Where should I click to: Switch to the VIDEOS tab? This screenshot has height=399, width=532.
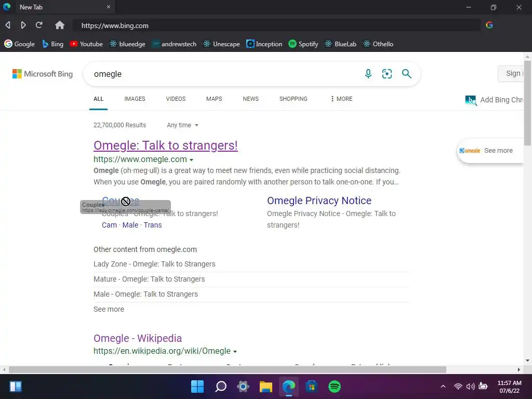tap(176, 99)
